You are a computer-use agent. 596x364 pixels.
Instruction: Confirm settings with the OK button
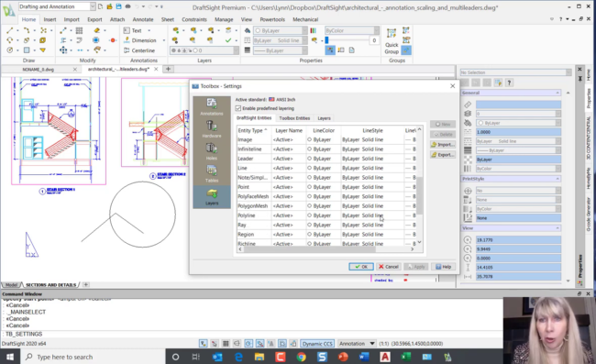point(361,267)
